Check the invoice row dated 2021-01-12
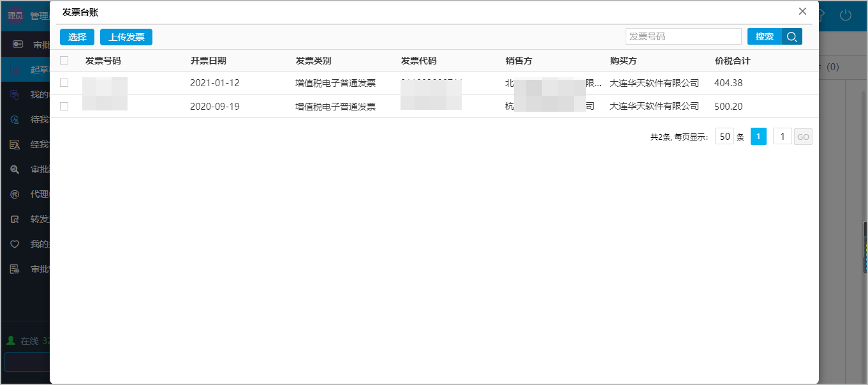The image size is (868, 385). click(64, 83)
